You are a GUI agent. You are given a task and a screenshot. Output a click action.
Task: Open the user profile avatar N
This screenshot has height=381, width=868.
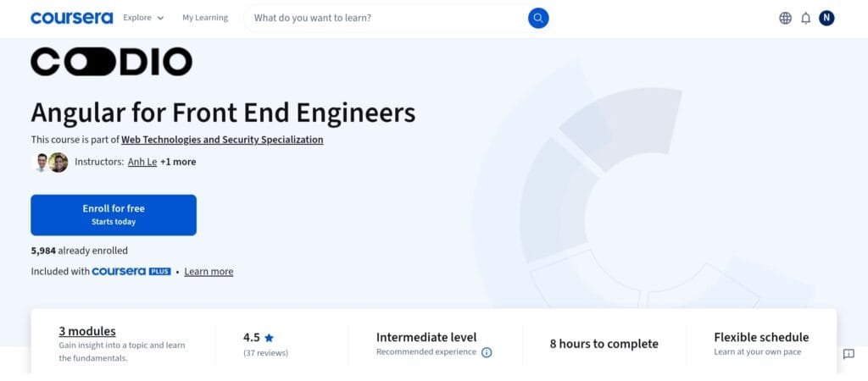[826, 18]
